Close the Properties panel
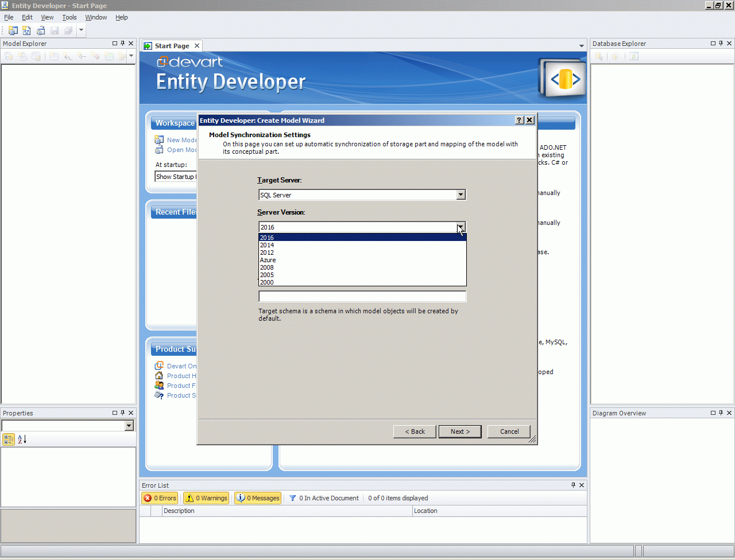 click(x=131, y=413)
